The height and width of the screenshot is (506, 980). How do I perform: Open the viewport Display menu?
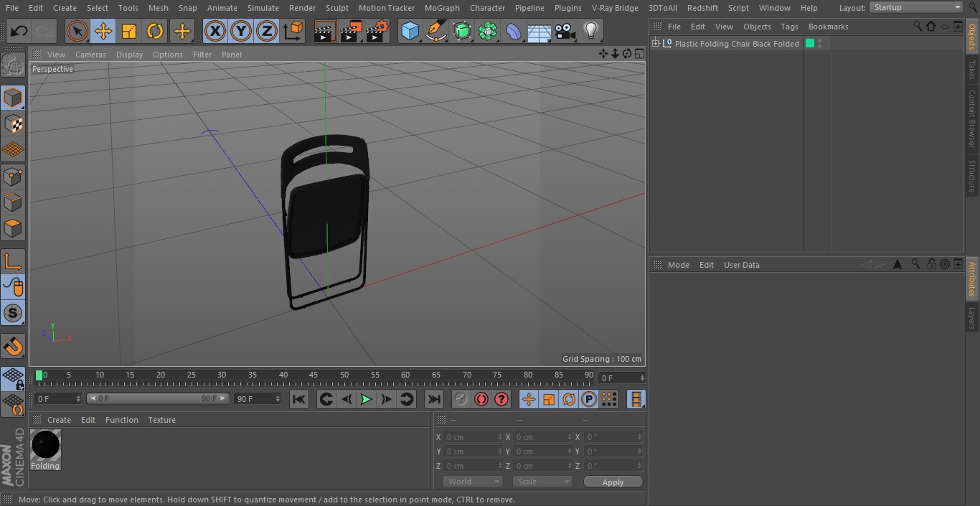pyautogui.click(x=129, y=55)
